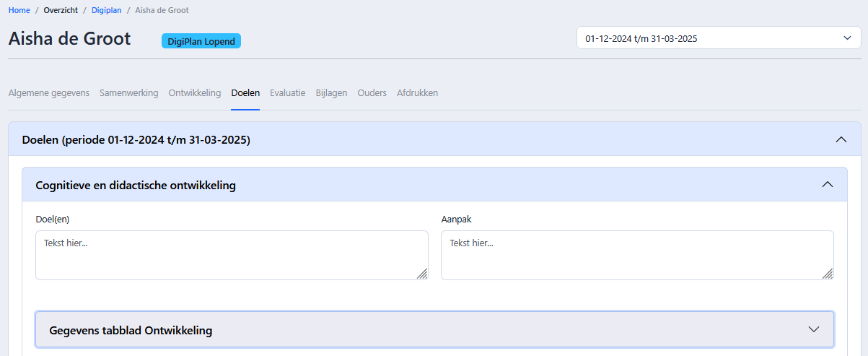Open the Afdrukken tab
The width and height of the screenshot is (868, 356).
[418, 93]
